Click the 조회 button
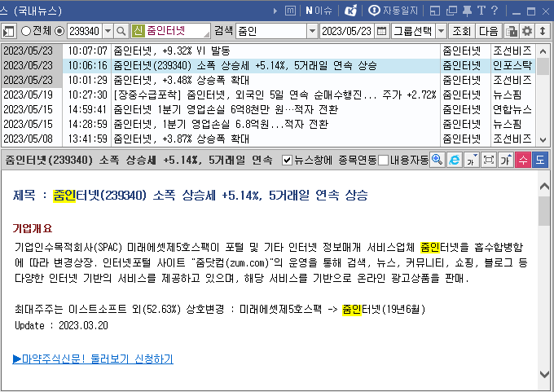The width and height of the screenshot is (554, 392). point(462,32)
